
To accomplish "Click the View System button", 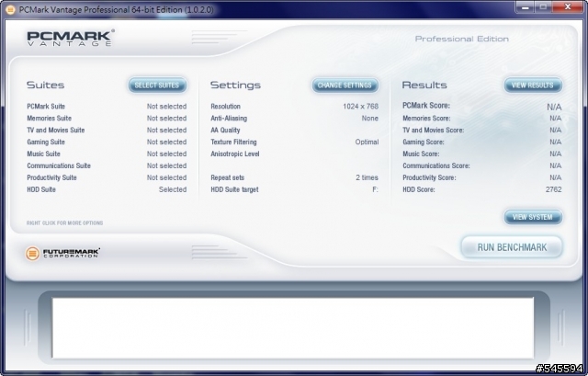I will pos(533,217).
